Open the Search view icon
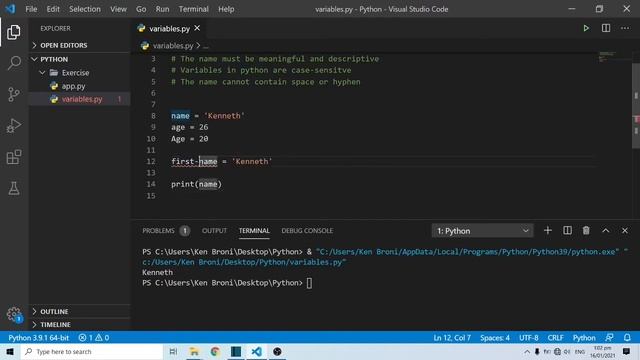The height and width of the screenshot is (360, 640). 14,63
